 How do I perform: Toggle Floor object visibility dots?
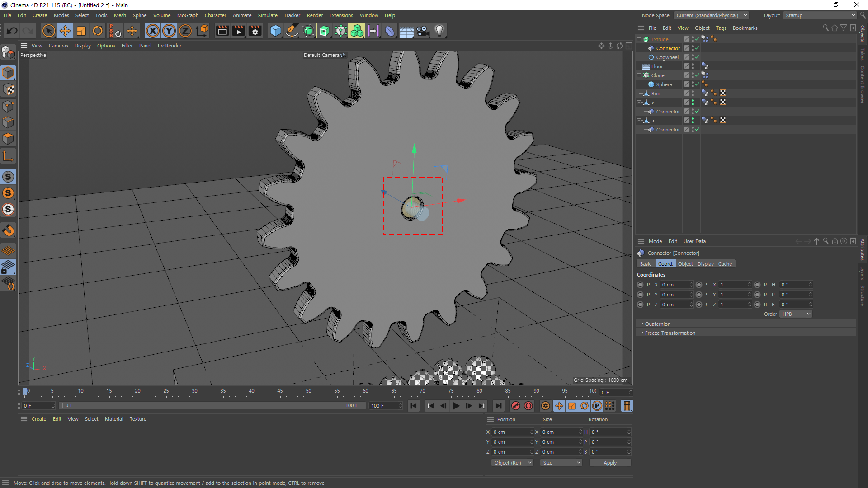[x=693, y=66]
